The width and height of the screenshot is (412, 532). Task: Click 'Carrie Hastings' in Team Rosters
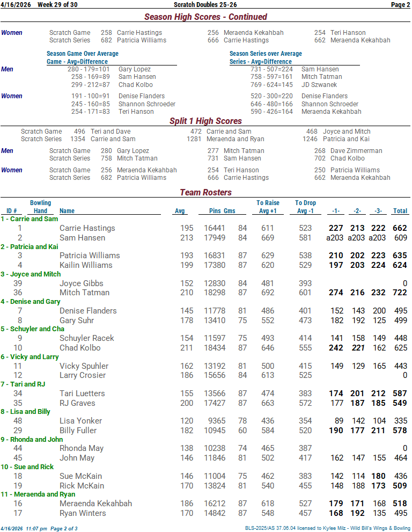pyautogui.click(x=87, y=228)
